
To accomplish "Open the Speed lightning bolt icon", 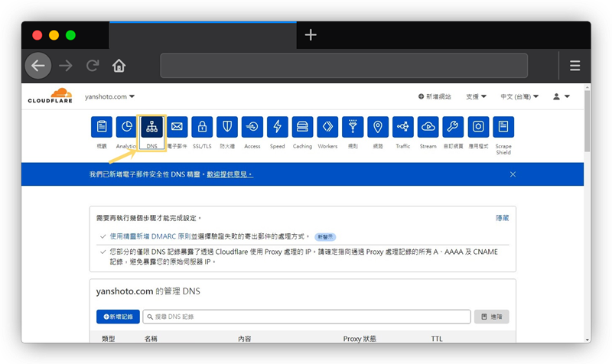I will 278,127.
